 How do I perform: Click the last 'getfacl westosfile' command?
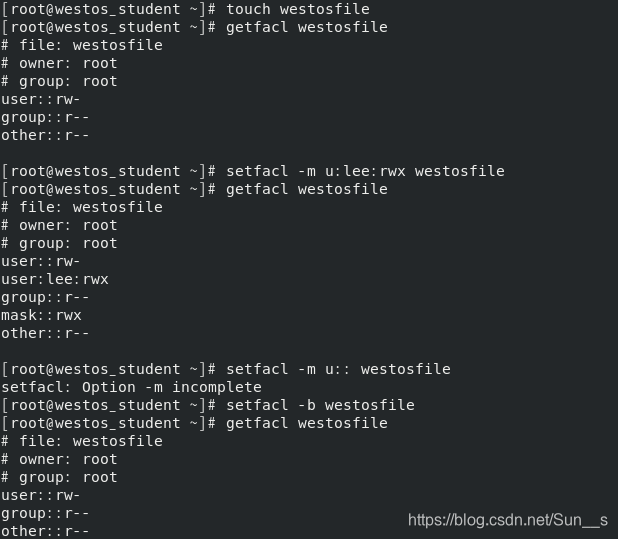pos(307,423)
